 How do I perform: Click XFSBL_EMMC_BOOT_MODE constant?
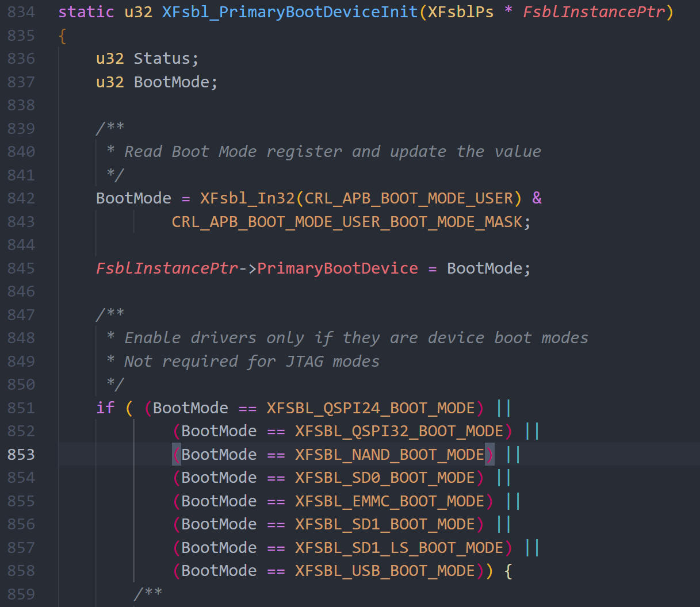click(389, 501)
